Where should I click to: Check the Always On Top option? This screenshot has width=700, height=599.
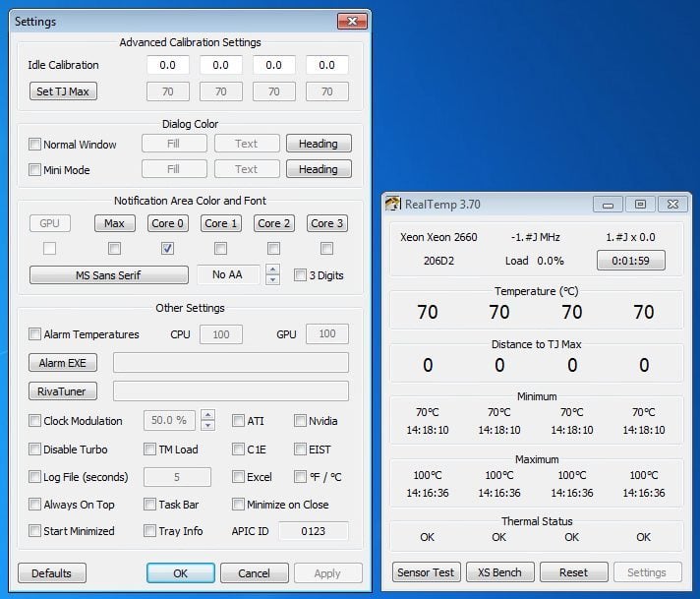pyautogui.click(x=34, y=505)
